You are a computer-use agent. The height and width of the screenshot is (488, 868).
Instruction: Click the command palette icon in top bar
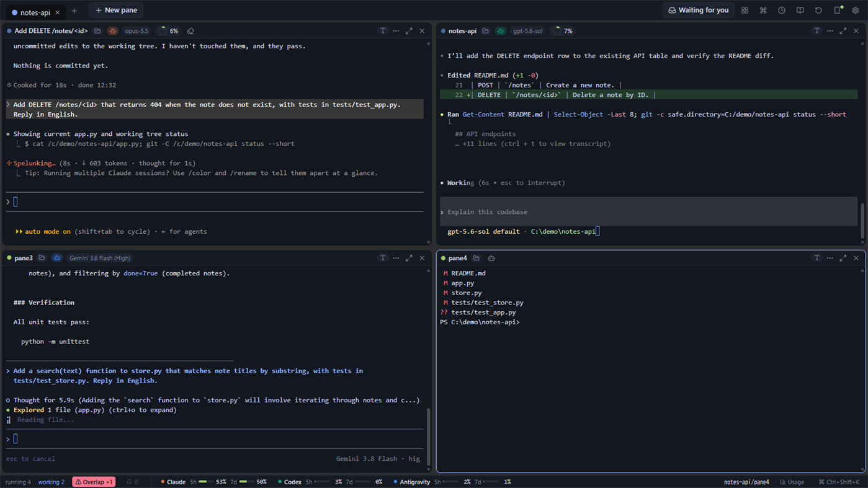pyautogui.click(x=763, y=11)
